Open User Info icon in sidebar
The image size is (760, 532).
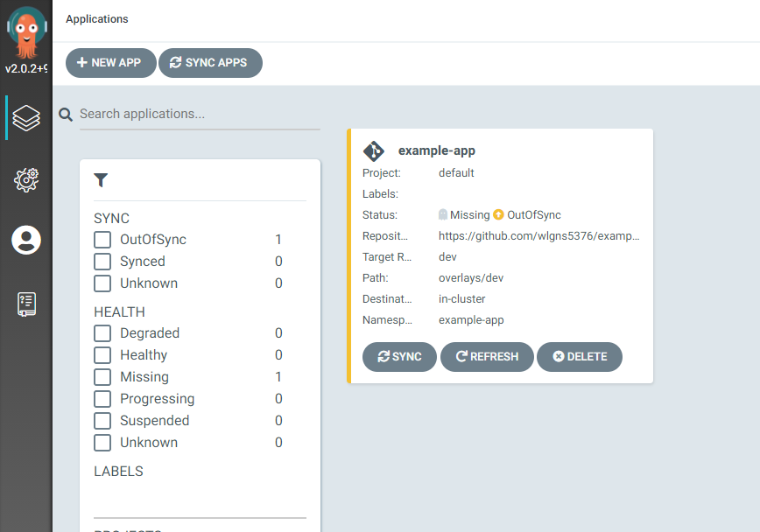point(26,240)
